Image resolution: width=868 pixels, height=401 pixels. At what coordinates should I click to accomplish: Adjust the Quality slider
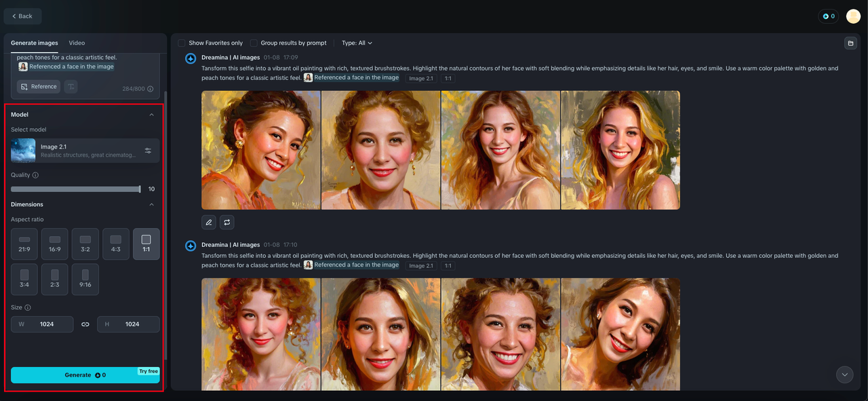pyautogui.click(x=75, y=189)
